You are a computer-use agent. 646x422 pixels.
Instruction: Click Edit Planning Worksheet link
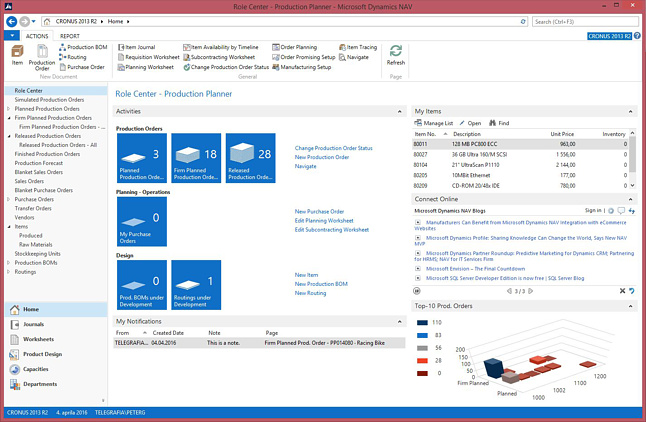324,220
